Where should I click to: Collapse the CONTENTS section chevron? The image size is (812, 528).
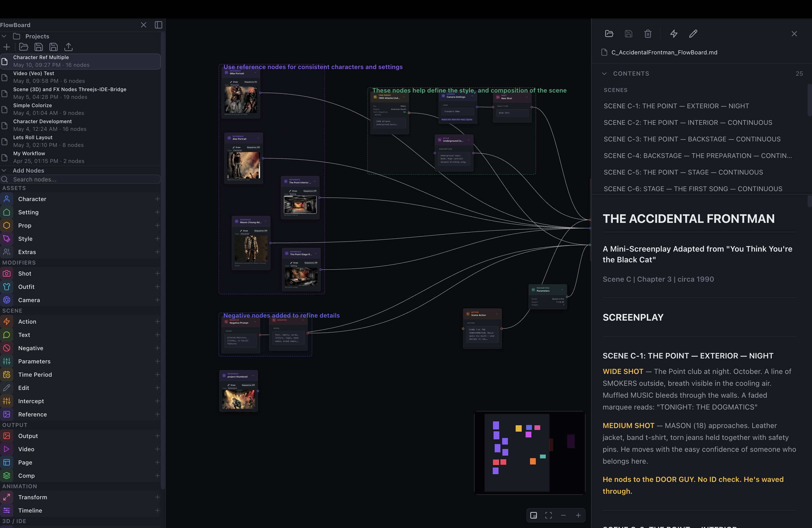[x=604, y=74]
